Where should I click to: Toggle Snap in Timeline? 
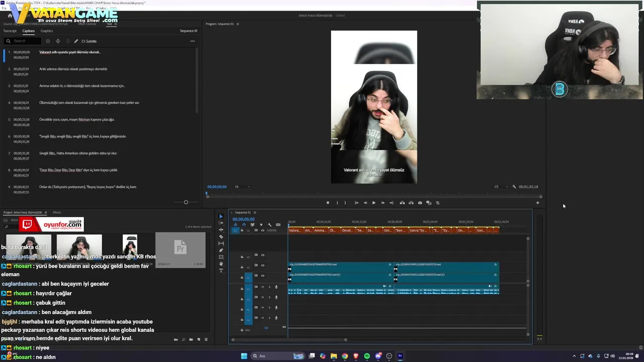tap(244, 225)
